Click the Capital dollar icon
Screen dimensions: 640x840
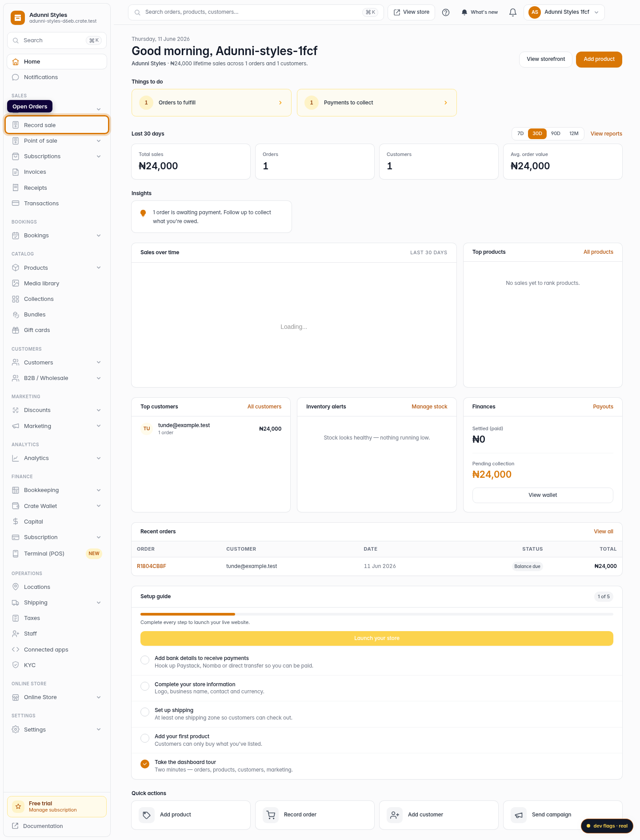(16, 521)
